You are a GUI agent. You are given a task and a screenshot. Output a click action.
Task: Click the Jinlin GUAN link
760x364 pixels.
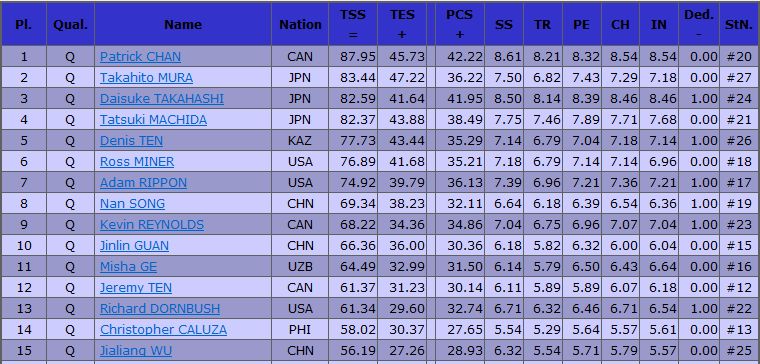(x=135, y=246)
